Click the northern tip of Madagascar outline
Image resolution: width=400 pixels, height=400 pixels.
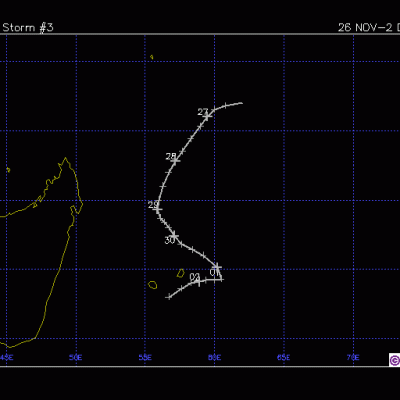66,159
